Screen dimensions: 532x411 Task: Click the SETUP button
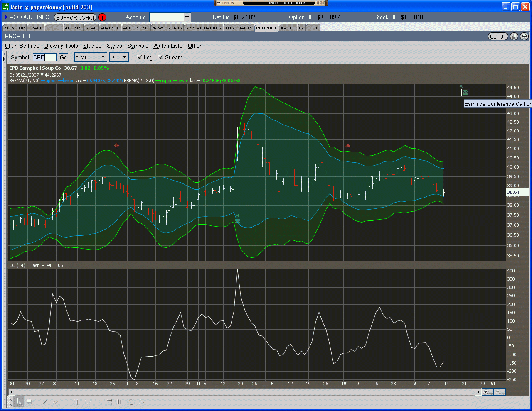(498, 37)
